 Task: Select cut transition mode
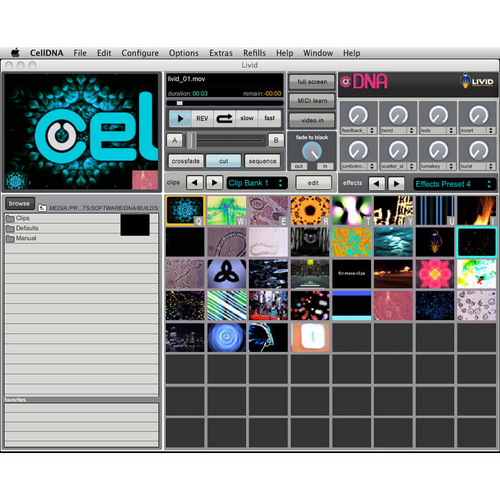coord(223,161)
